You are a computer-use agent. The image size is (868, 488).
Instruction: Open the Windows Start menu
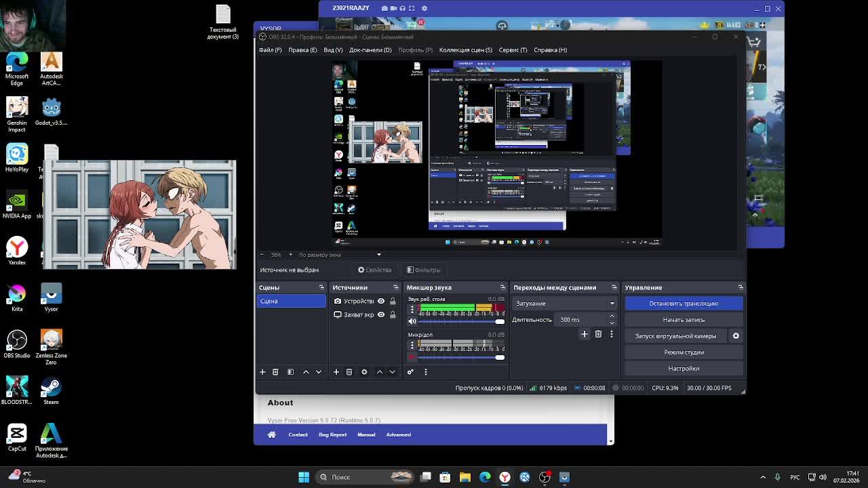[x=304, y=477]
